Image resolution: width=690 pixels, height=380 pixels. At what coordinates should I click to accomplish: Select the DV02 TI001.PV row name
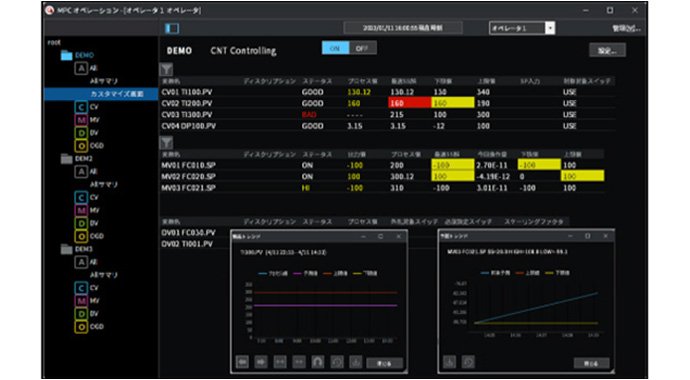pyautogui.click(x=187, y=244)
